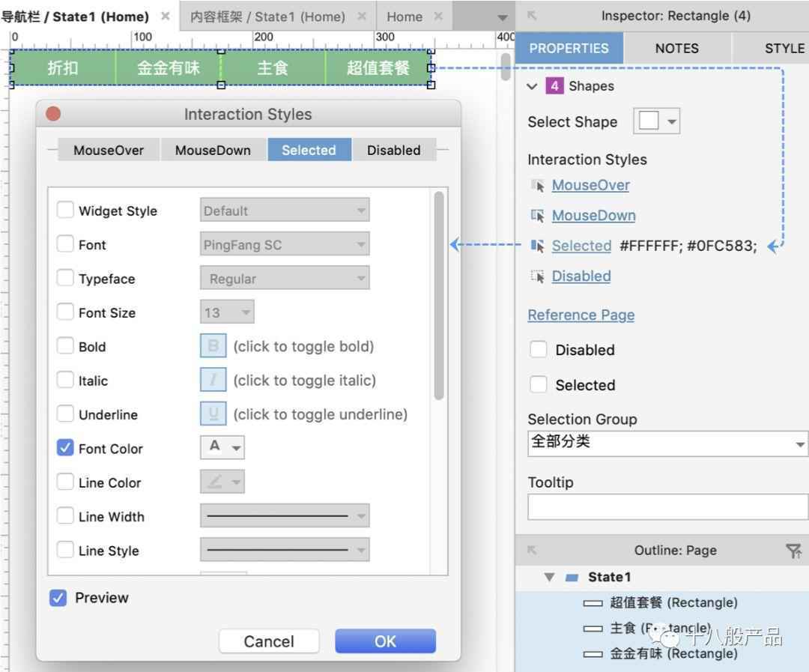Close the 导航栏 / State1 tab
This screenshot has height=672, width=809.
[165, 16]
